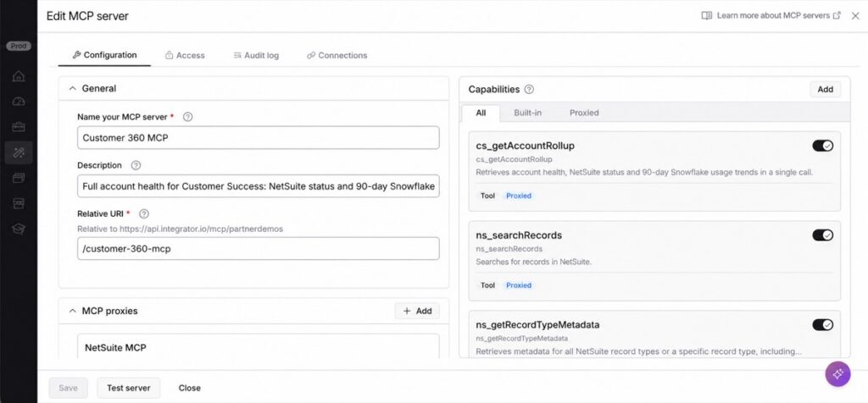Image resolution: width=868 pixels, height=403 pixels.
Task: Open the purple AI sparkle assistant button
Action: point(837,374)
